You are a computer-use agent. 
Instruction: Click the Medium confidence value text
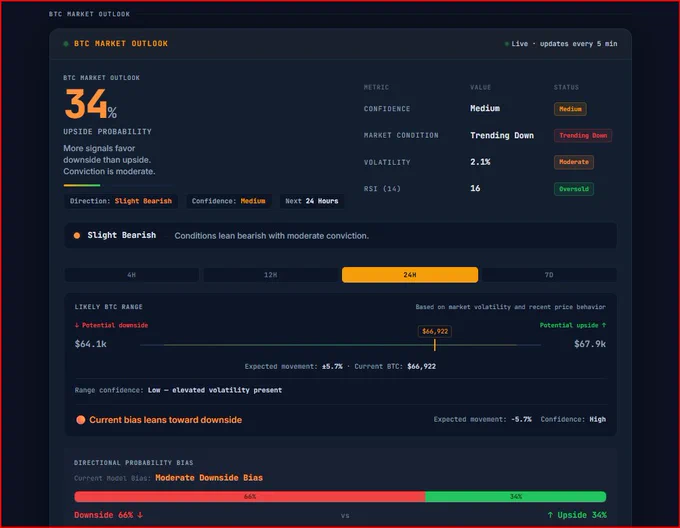tap(485, 108)
